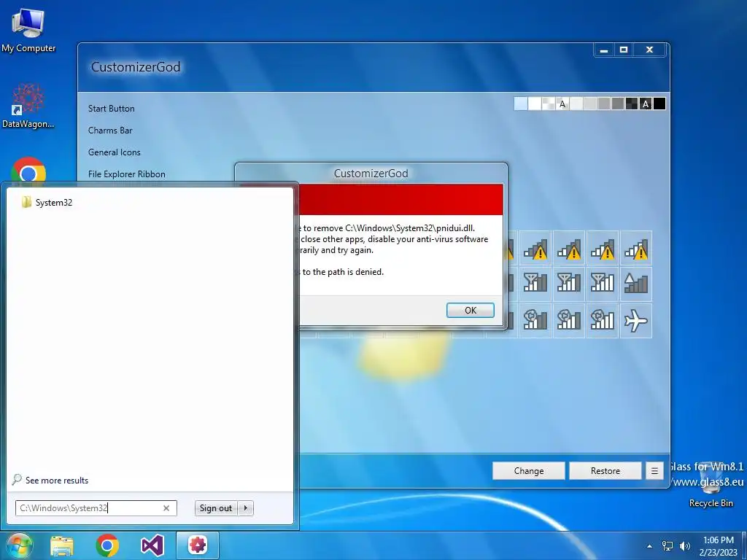Open volume tray icon
This screenshot has height=560, width=747.
[x=684, y=546]
